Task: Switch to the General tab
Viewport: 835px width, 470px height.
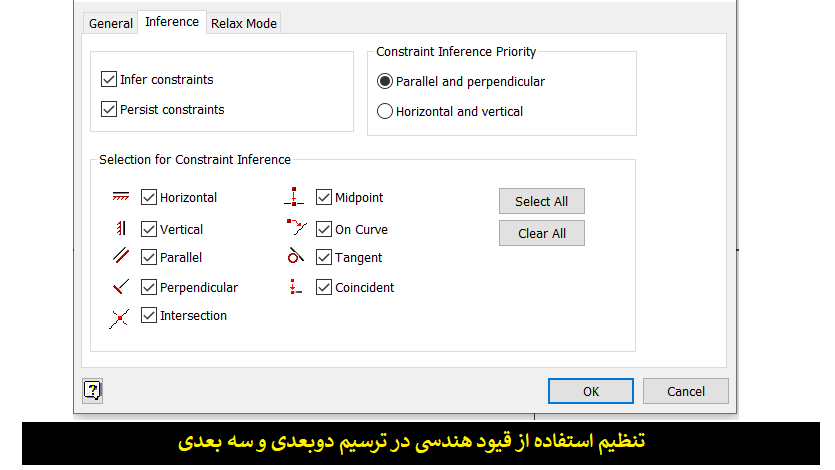Action: (111, 23)
